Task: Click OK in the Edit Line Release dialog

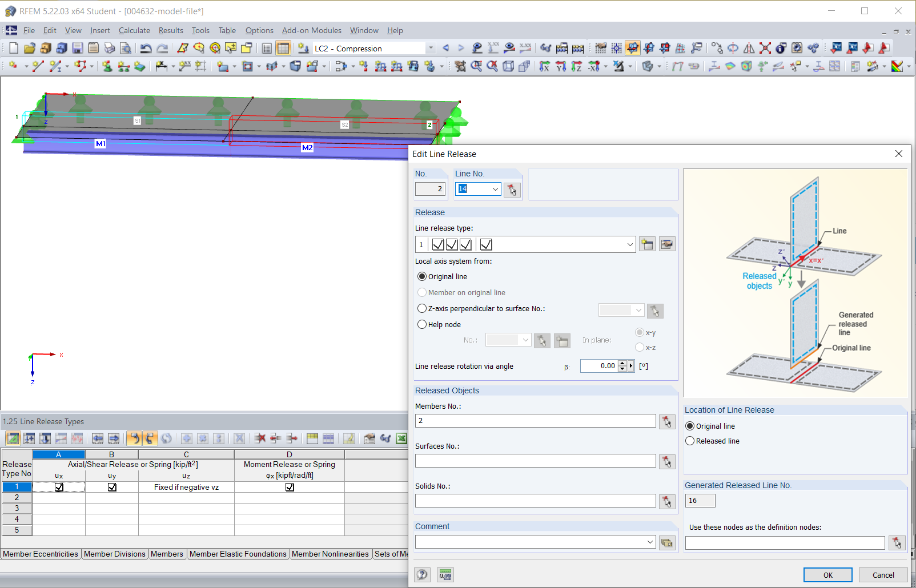Action: [x=828, y=575]
